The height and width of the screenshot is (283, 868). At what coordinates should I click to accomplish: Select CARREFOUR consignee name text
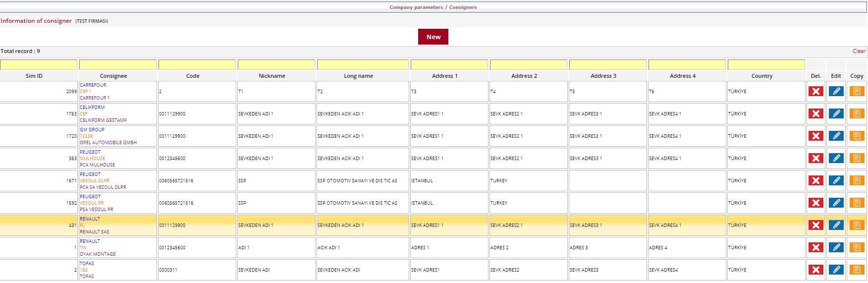[x=93, y=85]
